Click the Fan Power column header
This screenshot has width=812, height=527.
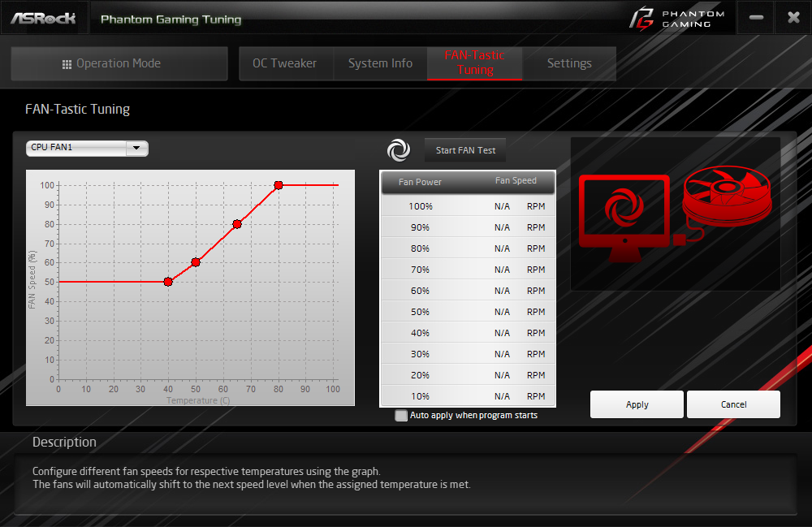(420, 182)
